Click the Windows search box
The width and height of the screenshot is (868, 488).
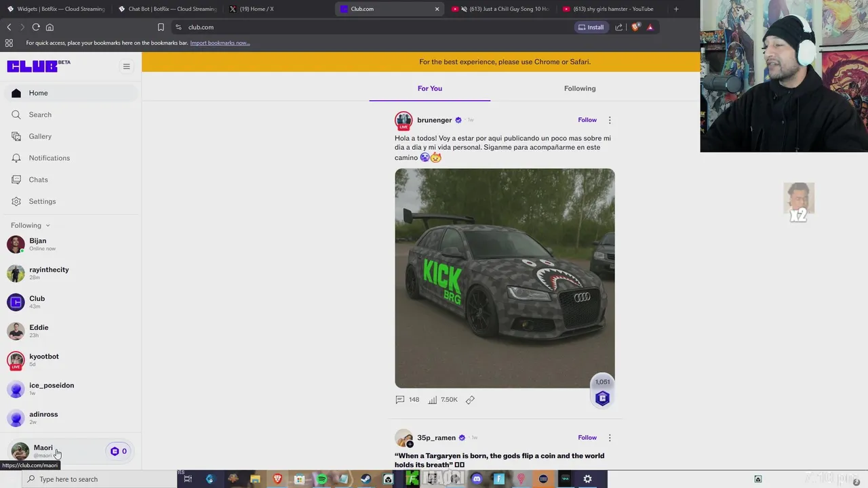tap(99, 479)
